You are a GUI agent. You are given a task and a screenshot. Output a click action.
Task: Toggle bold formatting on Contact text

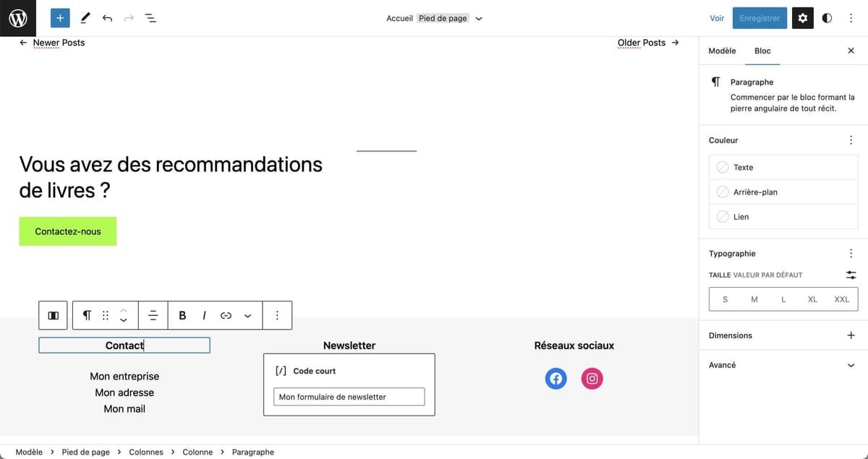point(182,315)
